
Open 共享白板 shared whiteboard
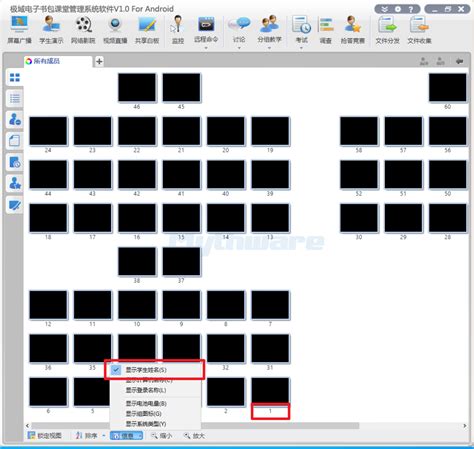click(147, 30)
